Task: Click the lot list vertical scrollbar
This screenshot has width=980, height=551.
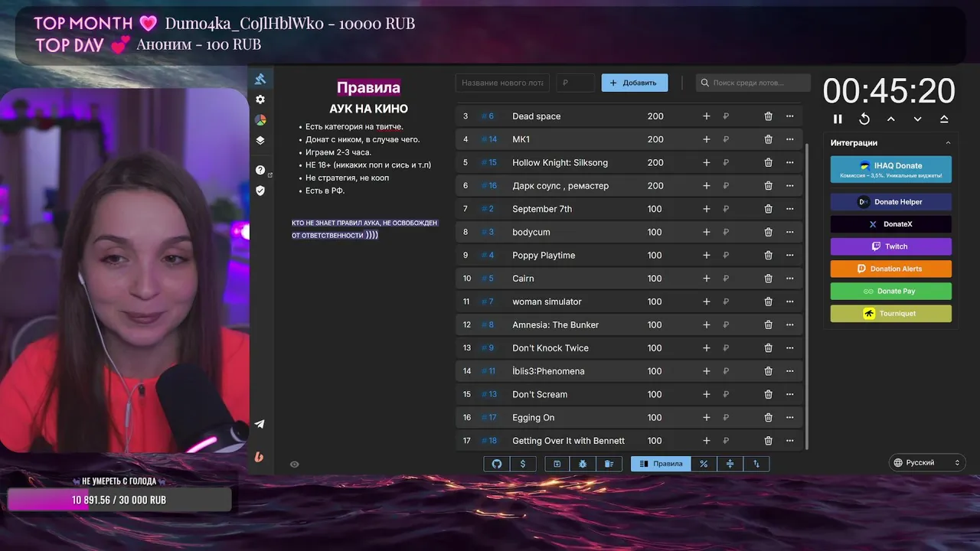Action: (807, 295)
